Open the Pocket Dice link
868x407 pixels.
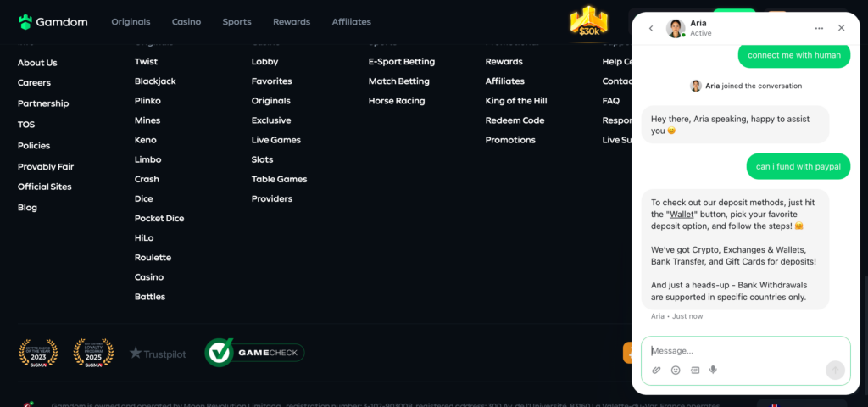pos(159,218)
